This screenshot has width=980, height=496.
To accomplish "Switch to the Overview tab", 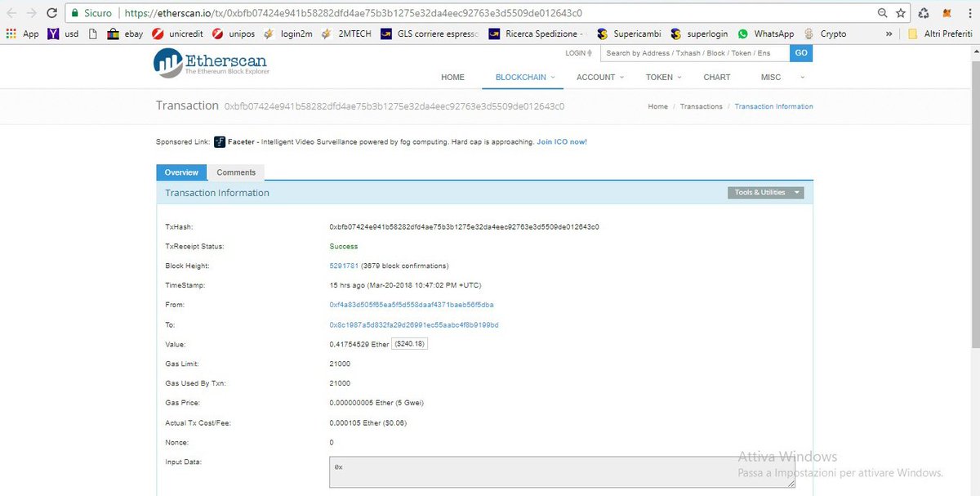I will pyautogui.click(x=181, y=172).
